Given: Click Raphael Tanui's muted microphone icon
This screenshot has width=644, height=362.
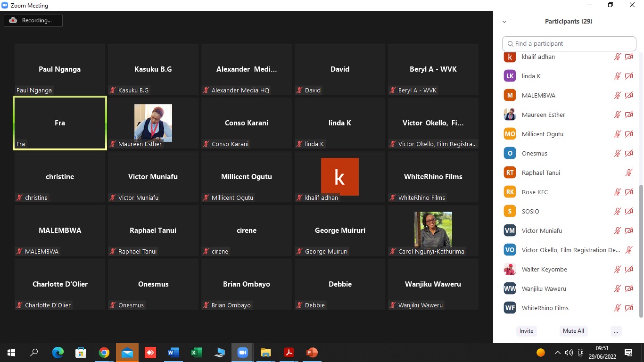Looking at the screenshot, I should tap(628, 173).
